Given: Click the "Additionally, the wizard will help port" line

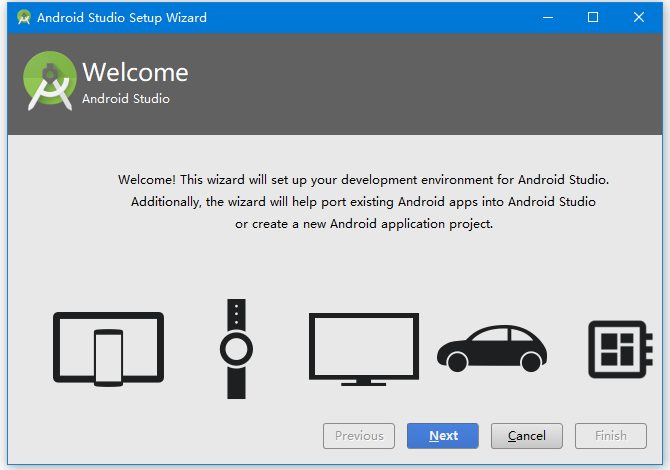Looking at the screenshot, I should pyautogui.click(x=363, y=202).
